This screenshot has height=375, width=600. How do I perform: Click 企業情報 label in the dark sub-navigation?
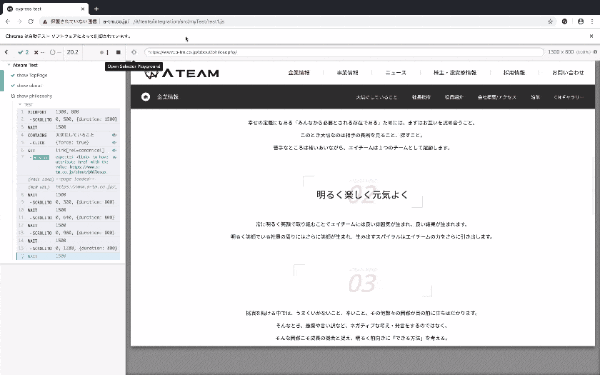click(168, 97)
